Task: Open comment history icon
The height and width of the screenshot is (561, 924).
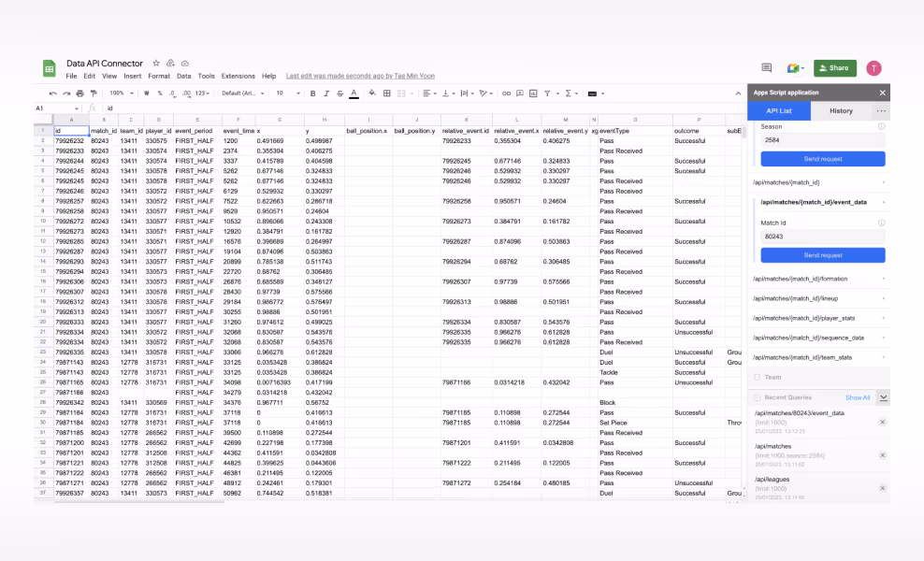Action: click(x=767, y=67)
